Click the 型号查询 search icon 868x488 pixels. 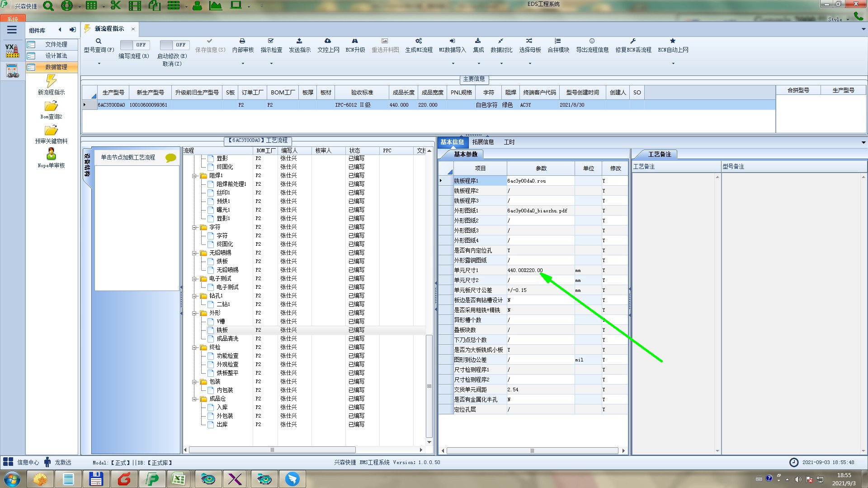[99, 41]
